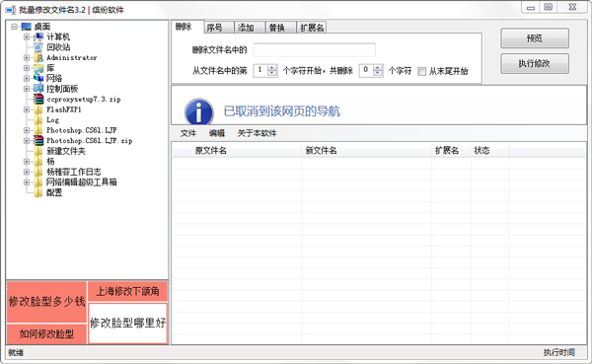Screen dimensions: 592x364
Task: Click the 扩展名 column header
Action: coord(451,151)
